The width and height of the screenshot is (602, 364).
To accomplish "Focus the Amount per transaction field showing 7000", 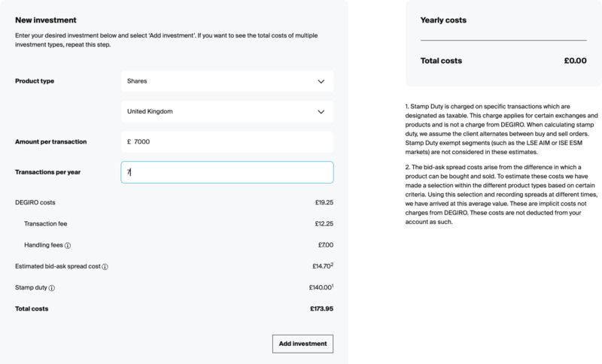I will pos(227,142).
